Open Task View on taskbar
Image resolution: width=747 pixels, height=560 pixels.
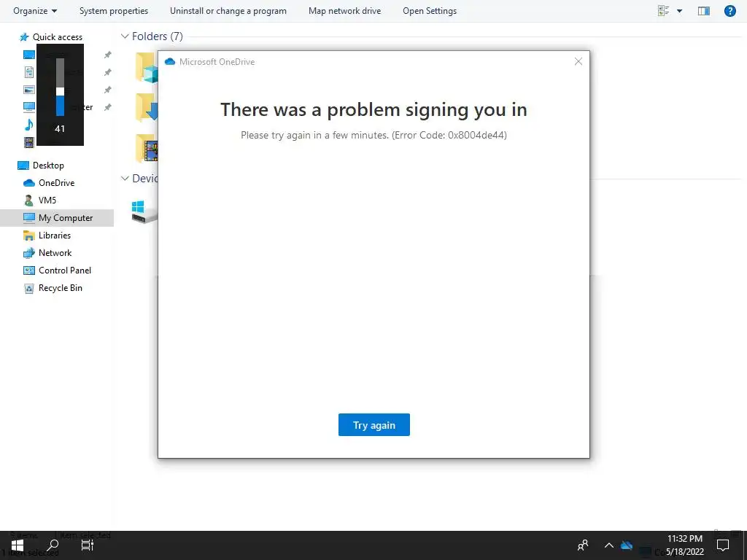(88, 545)
